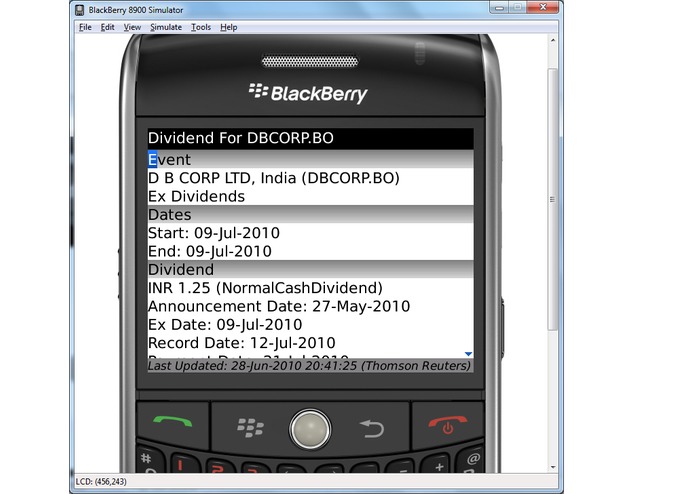Click the vertical scrollbar thumb
The width and height of the screenshot is (695, 494).
pyautogui.click(x=553, y=199)
